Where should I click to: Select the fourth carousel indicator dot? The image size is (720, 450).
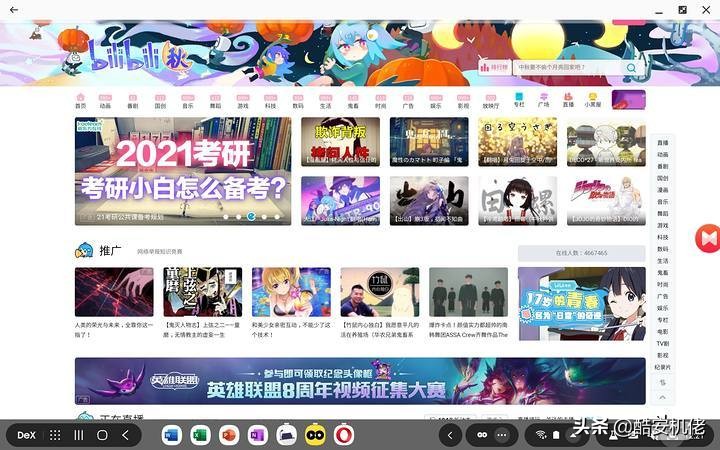pyautogui.click(x=264, y=217)
